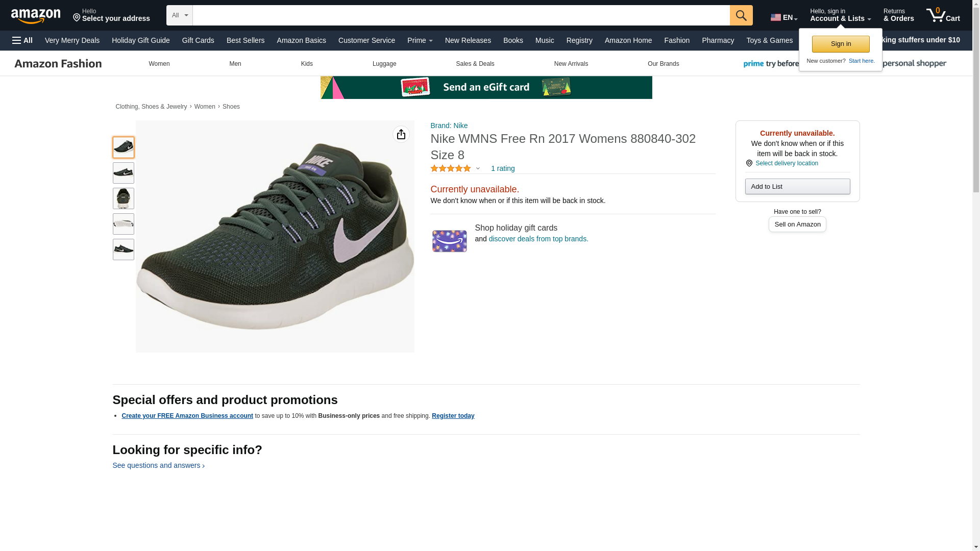This screenshot has width=980, height=551.
Task: Open the Brand: Nike link
Action: [x=449, y=126]
